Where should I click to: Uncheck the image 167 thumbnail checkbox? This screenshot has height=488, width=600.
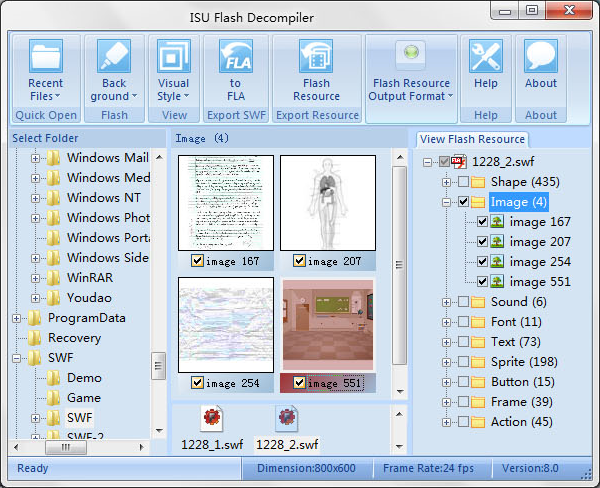point(197,261)
